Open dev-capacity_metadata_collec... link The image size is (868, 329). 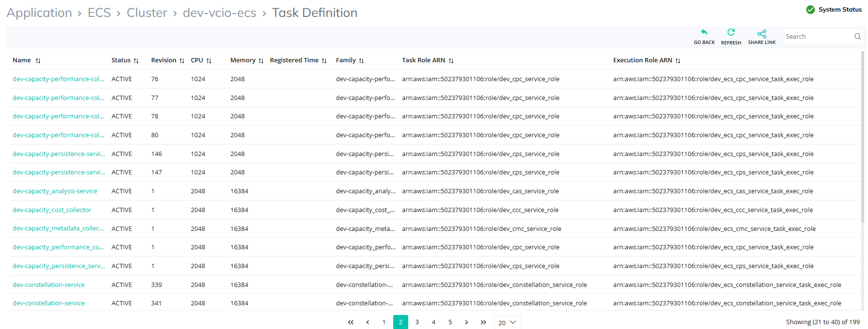click(58, 229)
